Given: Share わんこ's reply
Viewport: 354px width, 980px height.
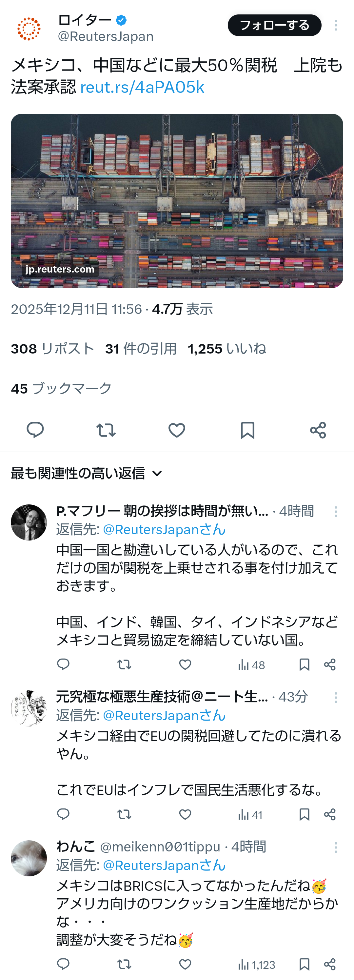Looking at the screenshot, I should click(x=330, y=964).
